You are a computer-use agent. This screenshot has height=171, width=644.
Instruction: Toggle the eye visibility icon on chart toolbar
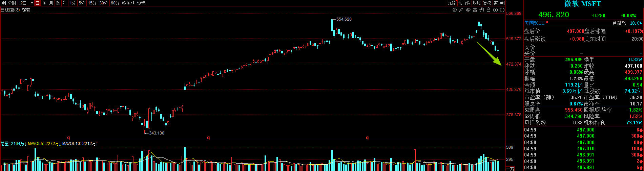468,10
